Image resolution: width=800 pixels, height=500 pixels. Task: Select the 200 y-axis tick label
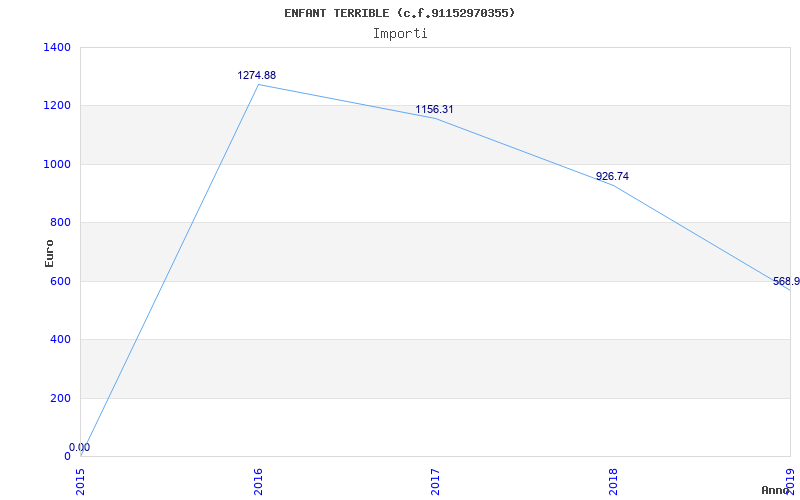point(60,398)
